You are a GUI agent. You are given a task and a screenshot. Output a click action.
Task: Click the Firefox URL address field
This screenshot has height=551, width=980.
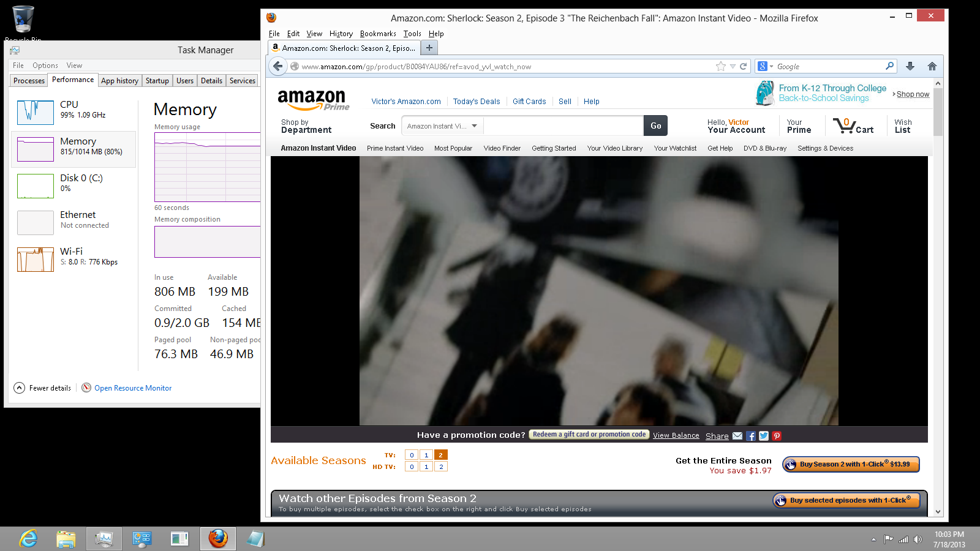tap(507, 66)
